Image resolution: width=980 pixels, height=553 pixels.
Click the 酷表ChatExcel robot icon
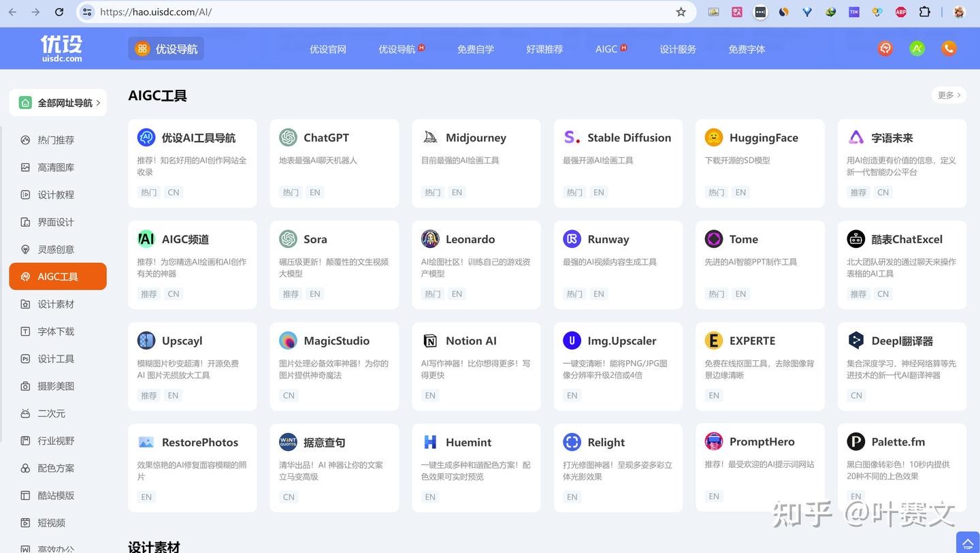(856, 239)
